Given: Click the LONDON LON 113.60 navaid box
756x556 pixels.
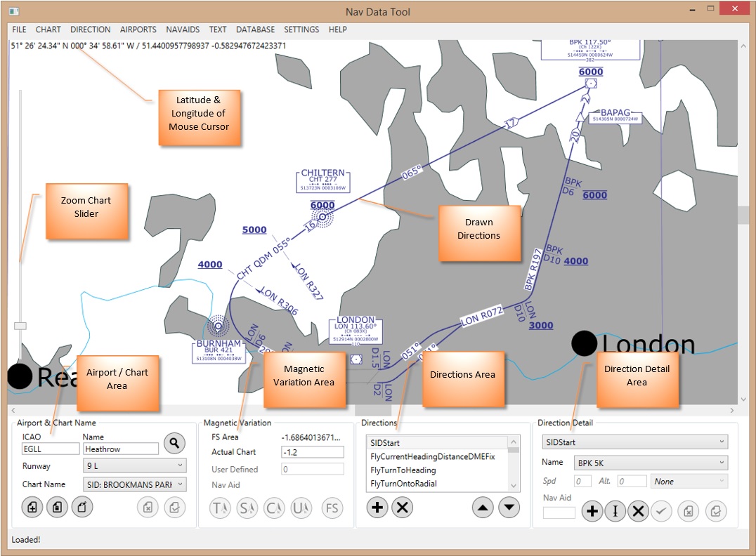Looking at the screenshot, I should pos(356,331).
